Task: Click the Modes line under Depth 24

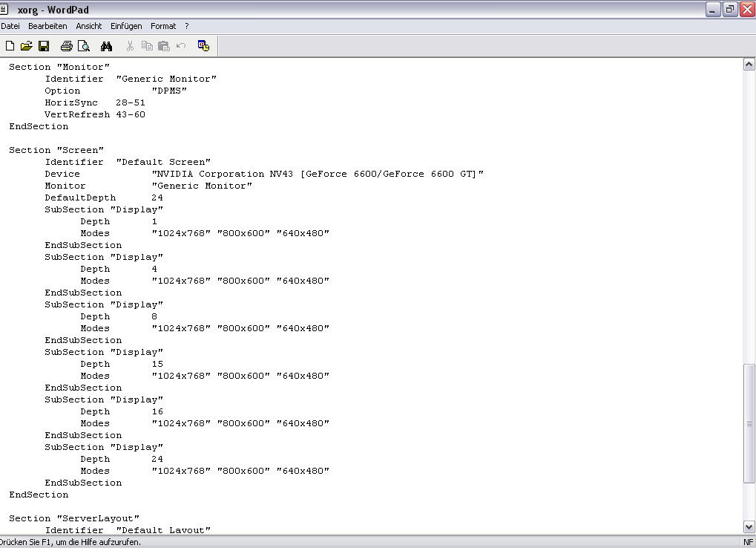Action: click(x=205, y=471)
